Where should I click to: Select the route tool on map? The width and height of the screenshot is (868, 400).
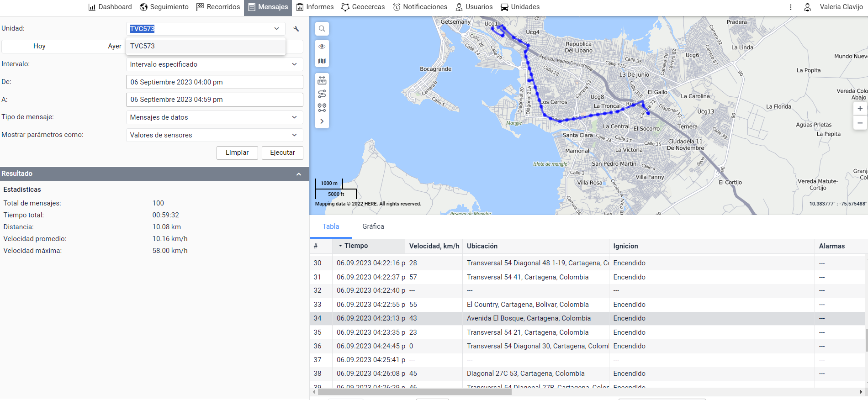(x=322, y=94)
